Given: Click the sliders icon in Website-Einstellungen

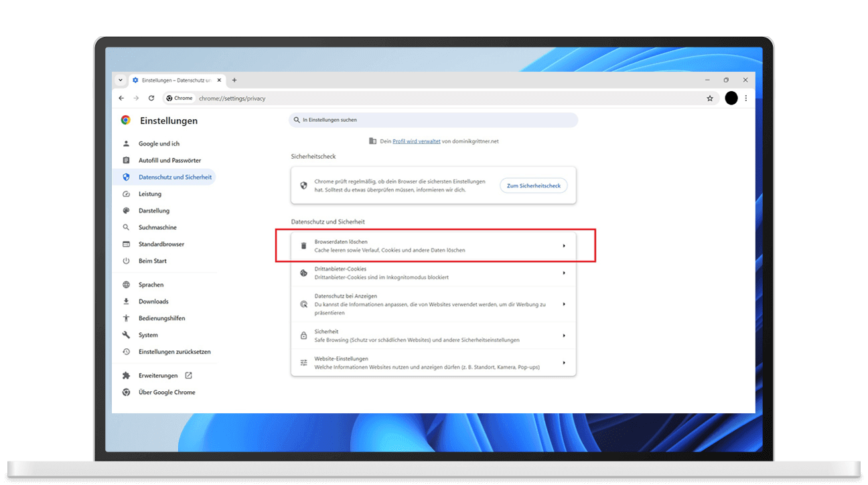Looking at the screenshot, I should (x=303, y=363).
